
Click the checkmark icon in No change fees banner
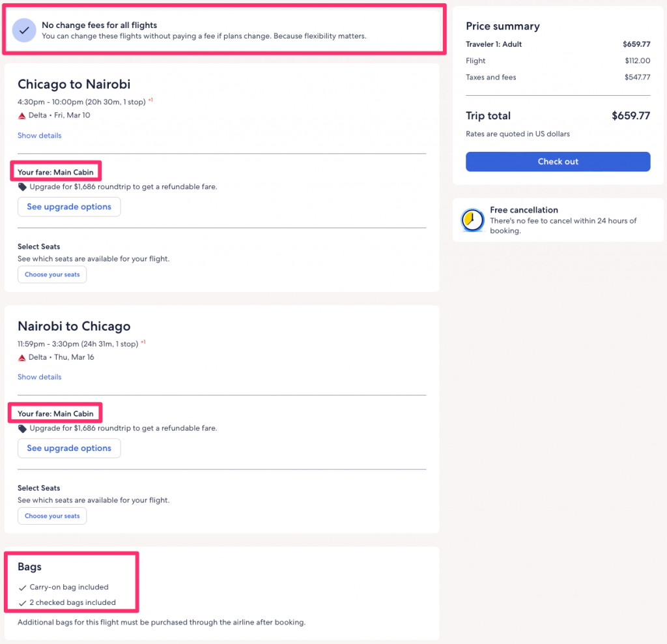[x=24, y=31]
